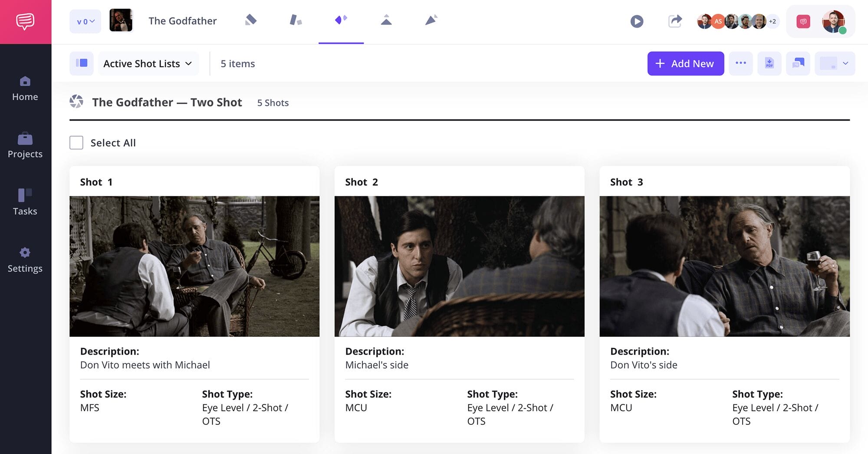The image size is (868, 454).
Task: Switch to the breakdown tab icon
Action: tap(296, 20)
